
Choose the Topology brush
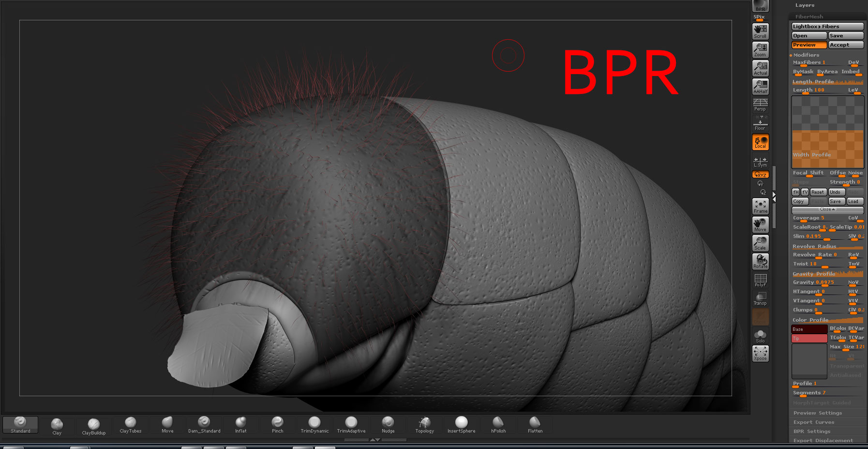pos(425,425)
